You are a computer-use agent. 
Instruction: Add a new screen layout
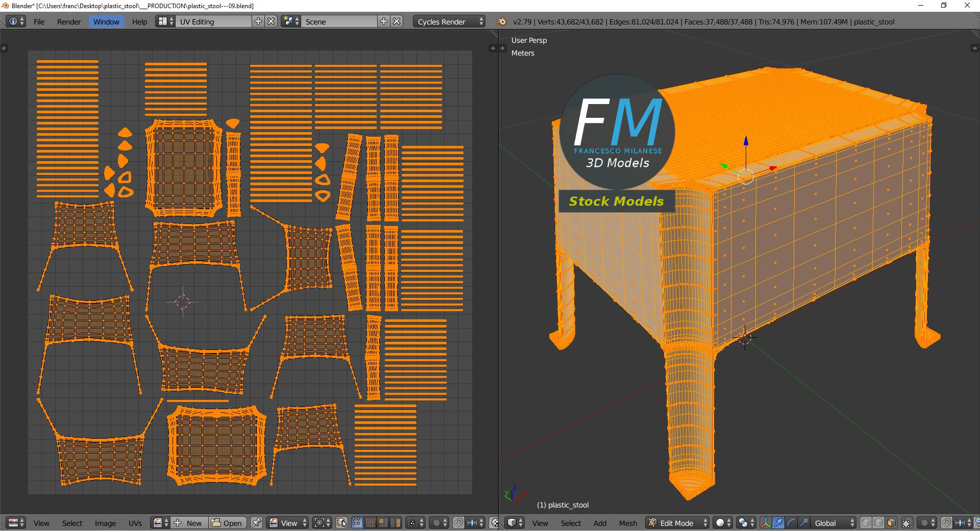(x=258, y=21)
